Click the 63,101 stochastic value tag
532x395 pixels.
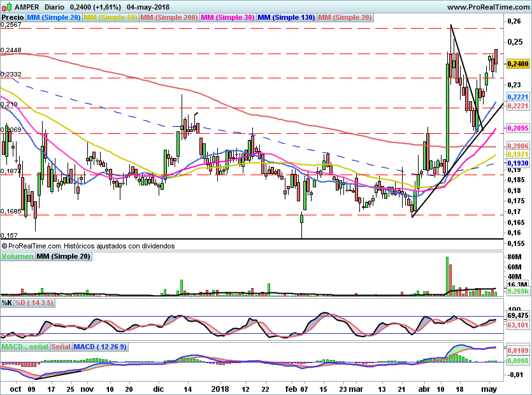tap(518, 325)
